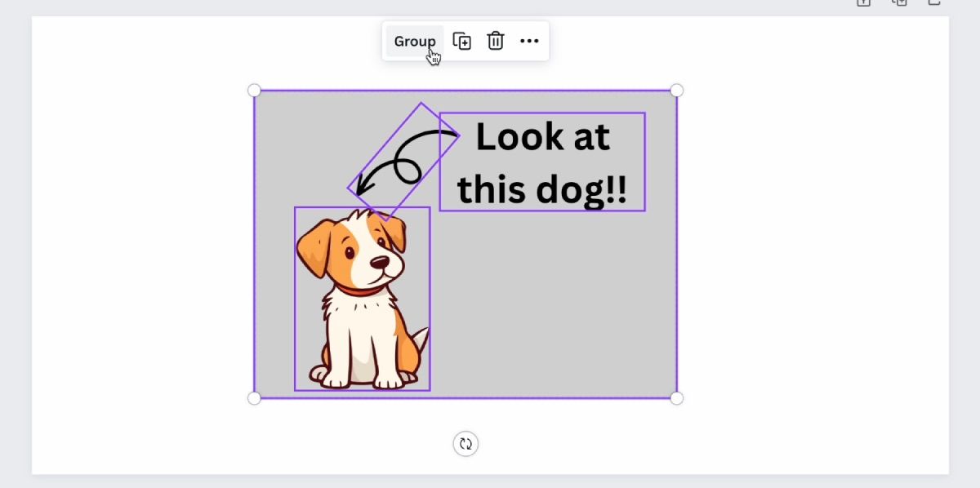The height and width of the screenshot is (488, 980).
Task: Click the add page icon at top right
Action: point(933,3)
